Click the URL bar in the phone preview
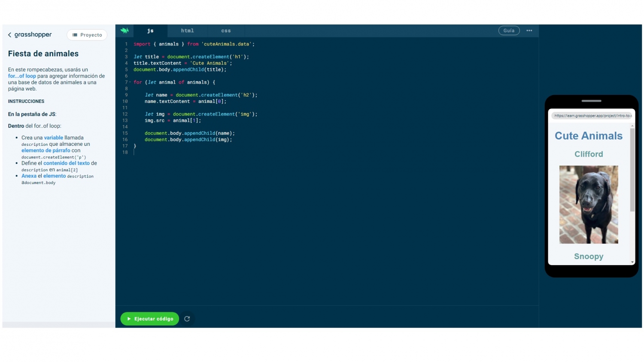This screenshot has width=644, height=362. pos(592,116)
